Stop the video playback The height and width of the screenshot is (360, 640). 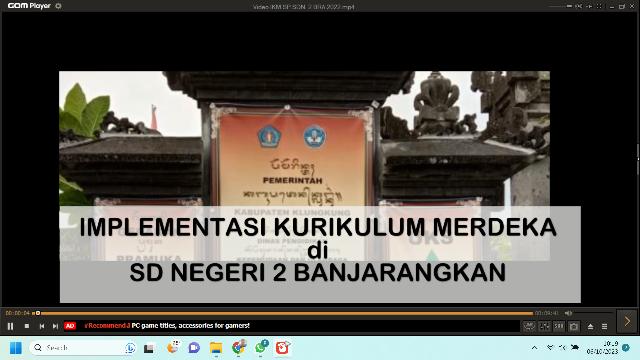(x=27, y=326)
